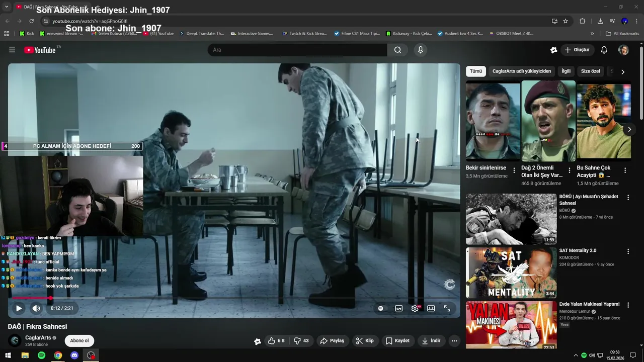The width and height of the screenshot is (644, 362).
Task: Open Windows Start menu
Action: (8, 355)
